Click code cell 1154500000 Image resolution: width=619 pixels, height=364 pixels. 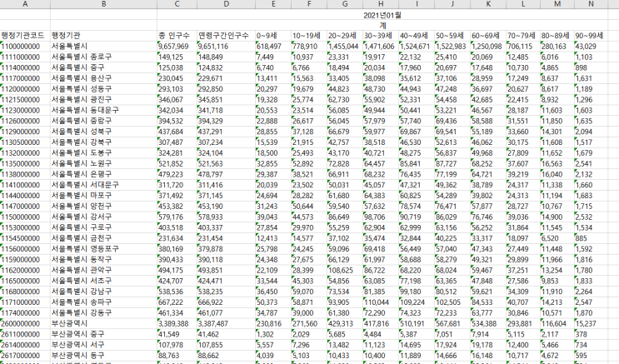click(25, 238)
